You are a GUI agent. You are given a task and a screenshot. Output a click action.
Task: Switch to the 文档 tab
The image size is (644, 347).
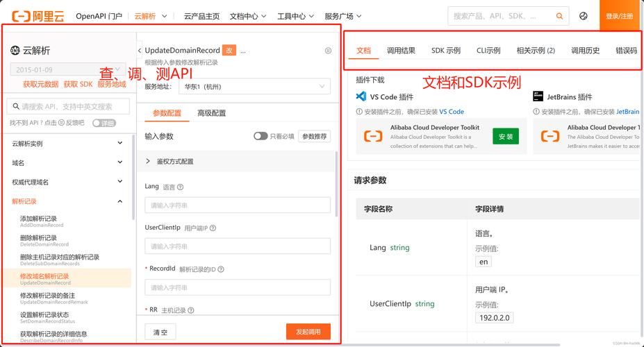tap(363, 51)
